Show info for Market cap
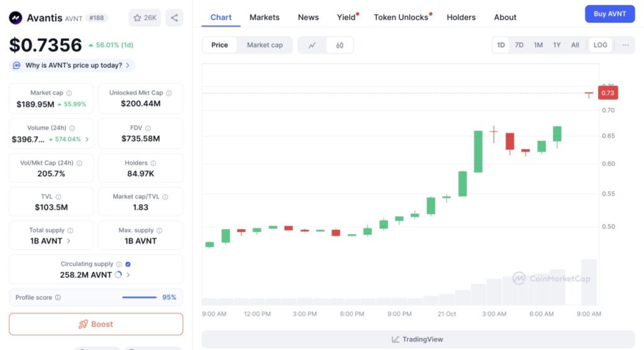The width and height of the screenshot is (644, 350). (69, 93)
